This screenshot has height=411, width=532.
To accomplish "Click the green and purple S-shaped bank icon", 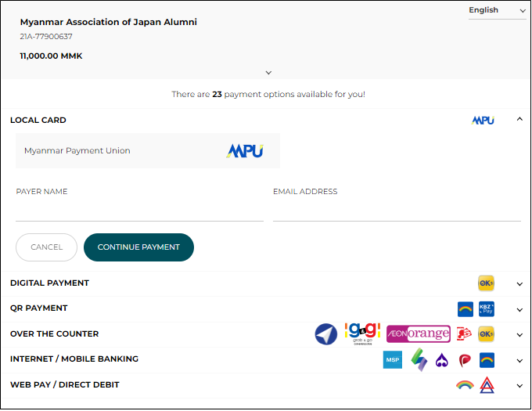I will [419, 360].
